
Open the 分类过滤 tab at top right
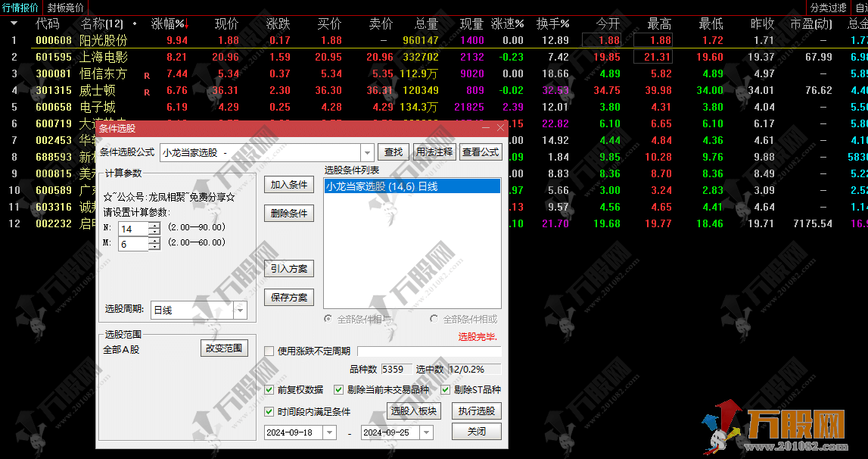[828, 8]
